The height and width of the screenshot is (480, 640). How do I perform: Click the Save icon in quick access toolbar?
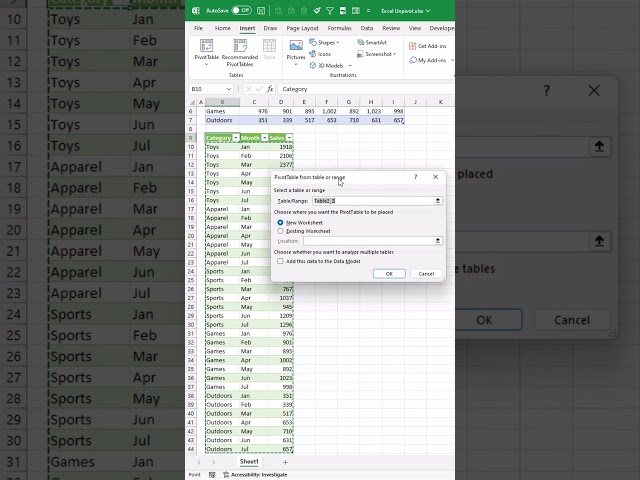[261, 11]
